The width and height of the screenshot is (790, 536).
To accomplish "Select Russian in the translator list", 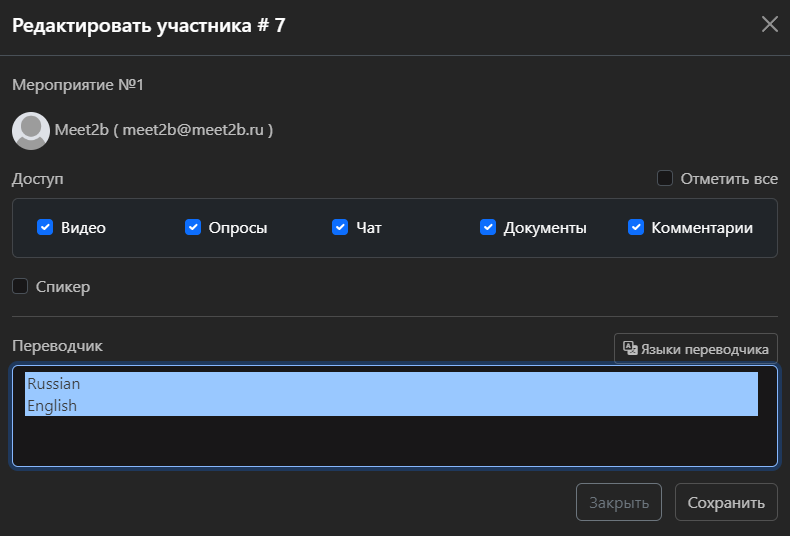I will (54, 384).
